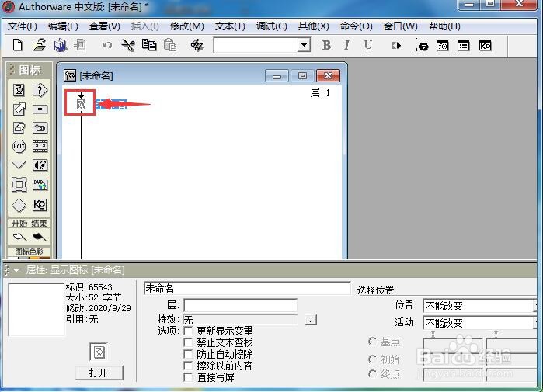Enable 禁止文本查找 checkbox
This screenshot has height=392, width=543.
(x=188, y=342)
